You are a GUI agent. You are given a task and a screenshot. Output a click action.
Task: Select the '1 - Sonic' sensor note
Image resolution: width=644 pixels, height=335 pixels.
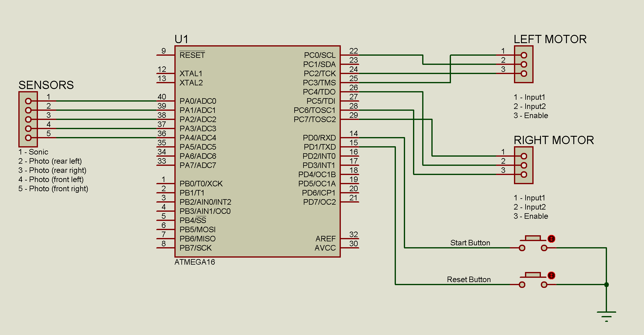click(x=33, y=152)
